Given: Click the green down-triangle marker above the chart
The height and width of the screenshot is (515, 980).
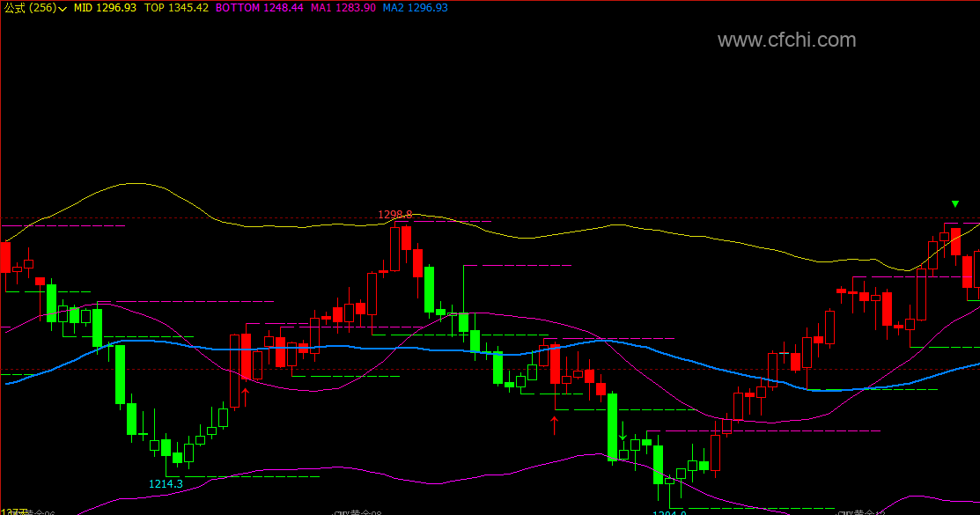Looking at the screenshot, I should [955, 203].
